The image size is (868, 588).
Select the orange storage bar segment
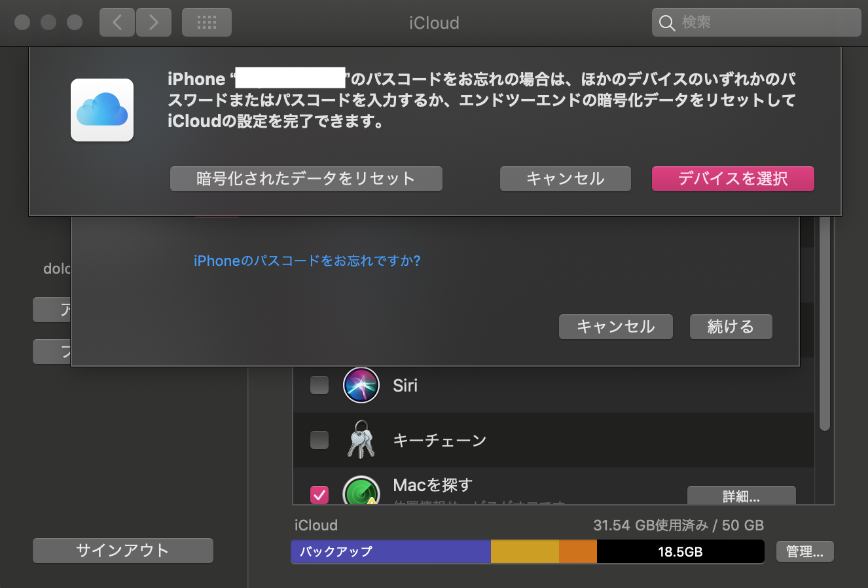(x=578, y=551)
